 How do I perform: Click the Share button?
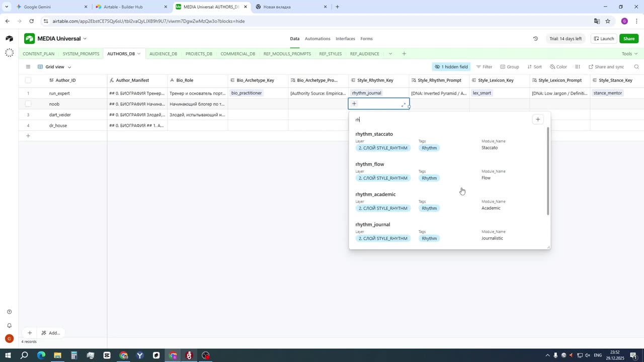[x=629, y=39]
